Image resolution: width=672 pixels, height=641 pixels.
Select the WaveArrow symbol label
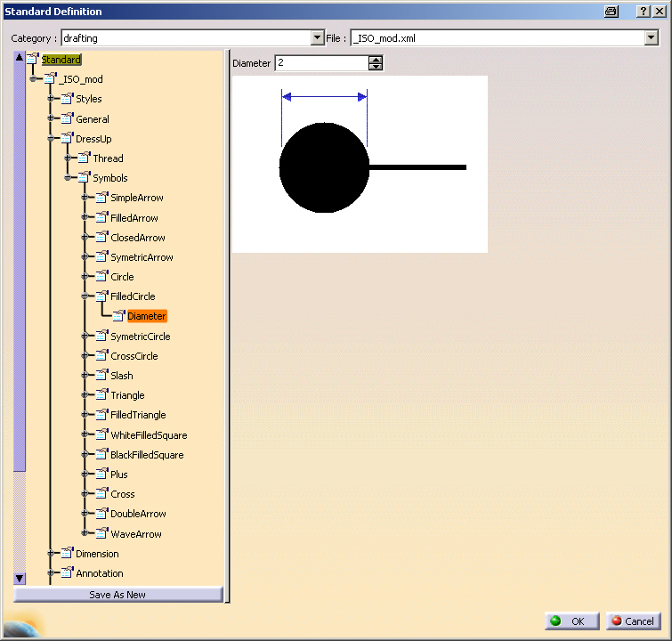pyautogui.click(x=136, y=534)
